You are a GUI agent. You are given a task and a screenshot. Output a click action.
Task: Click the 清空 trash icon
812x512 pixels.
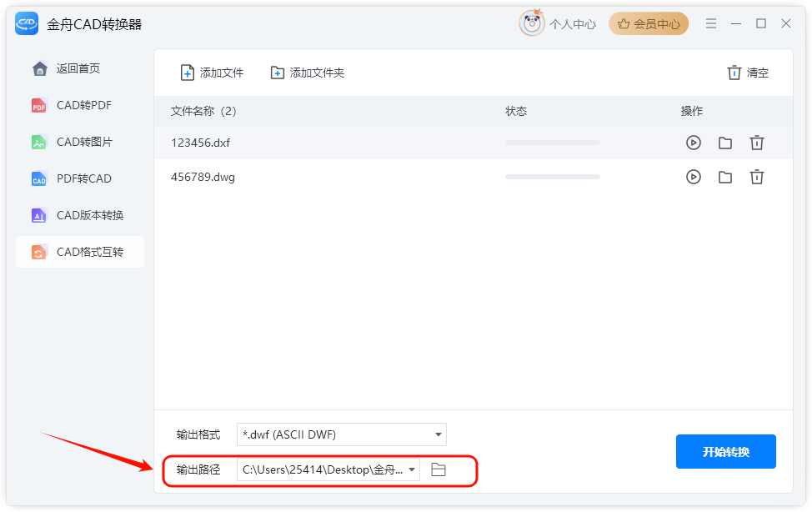(x=734, y=73)
